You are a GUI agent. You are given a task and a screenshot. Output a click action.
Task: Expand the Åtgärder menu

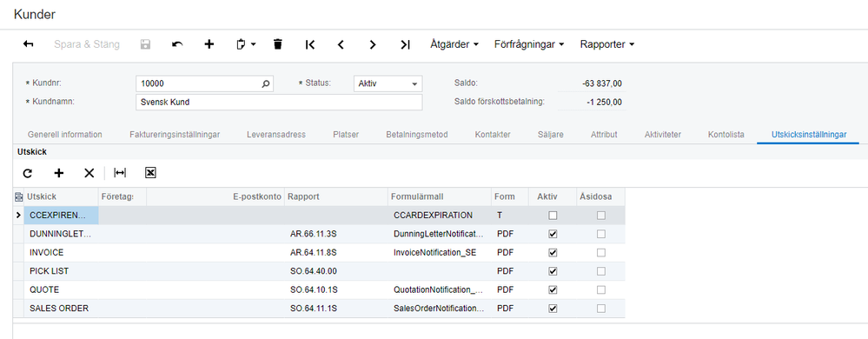coord(454,44)
